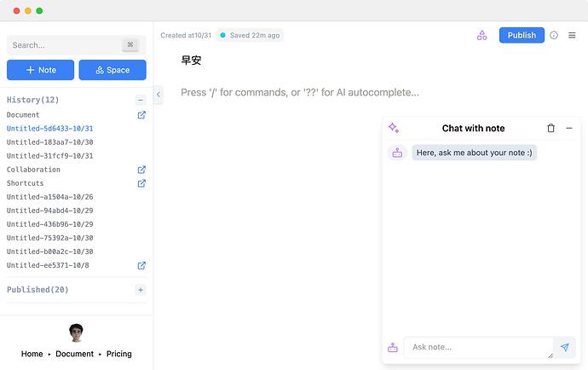This screenshot has width=588, height=370.
Task: Create a new Note
Action: pyautogui.click(x=40, y=70)
